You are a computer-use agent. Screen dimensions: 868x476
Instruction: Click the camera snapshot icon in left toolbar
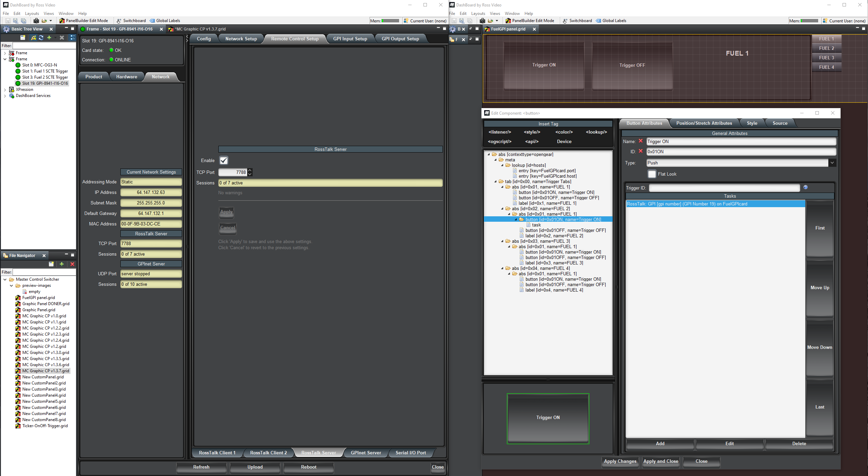(x=36, y=21)
